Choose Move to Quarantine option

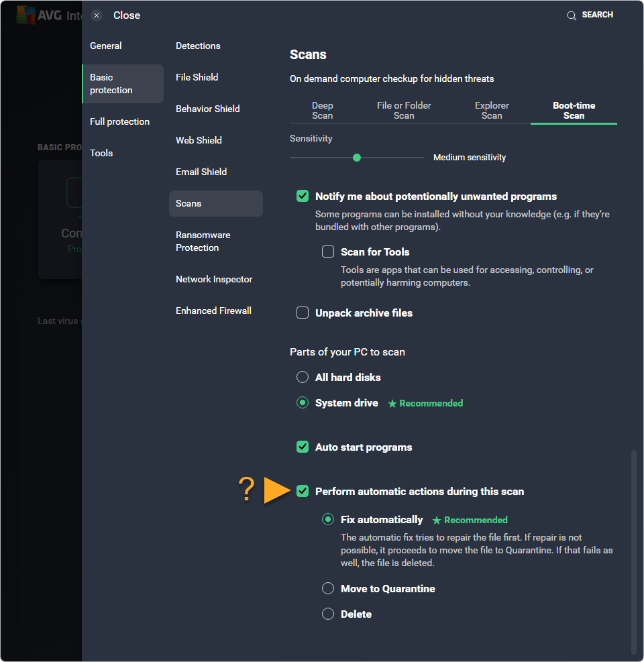click(327, 588)
